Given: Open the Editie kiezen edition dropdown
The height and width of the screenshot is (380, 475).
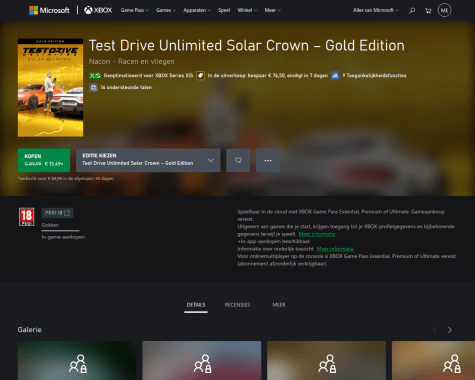Looking at the screenshot, I should coord(148,160).
